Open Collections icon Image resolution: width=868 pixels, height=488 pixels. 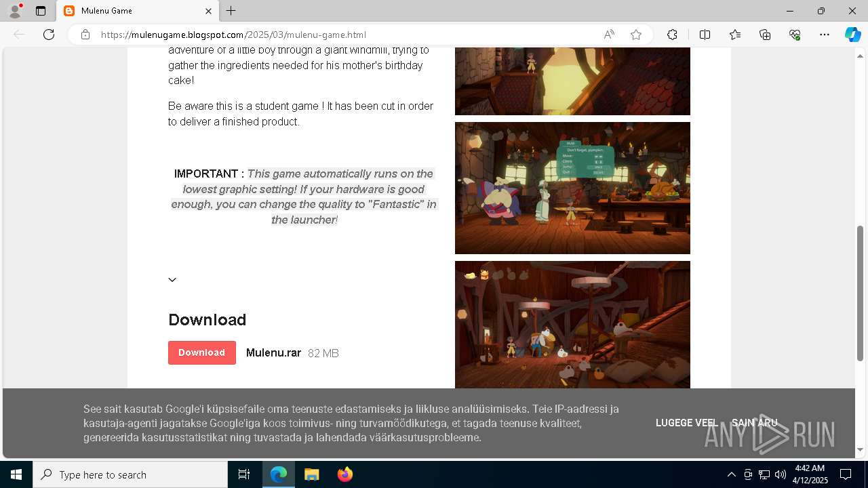click(x=765, y=35)
